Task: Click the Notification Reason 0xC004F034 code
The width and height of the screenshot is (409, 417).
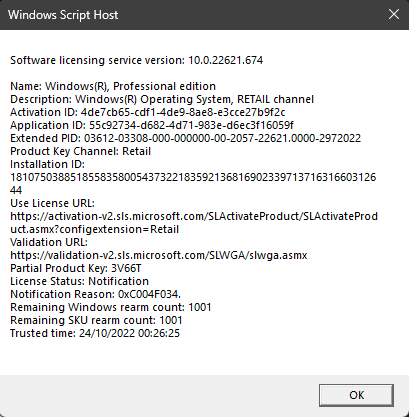Action: coord(149,294)
